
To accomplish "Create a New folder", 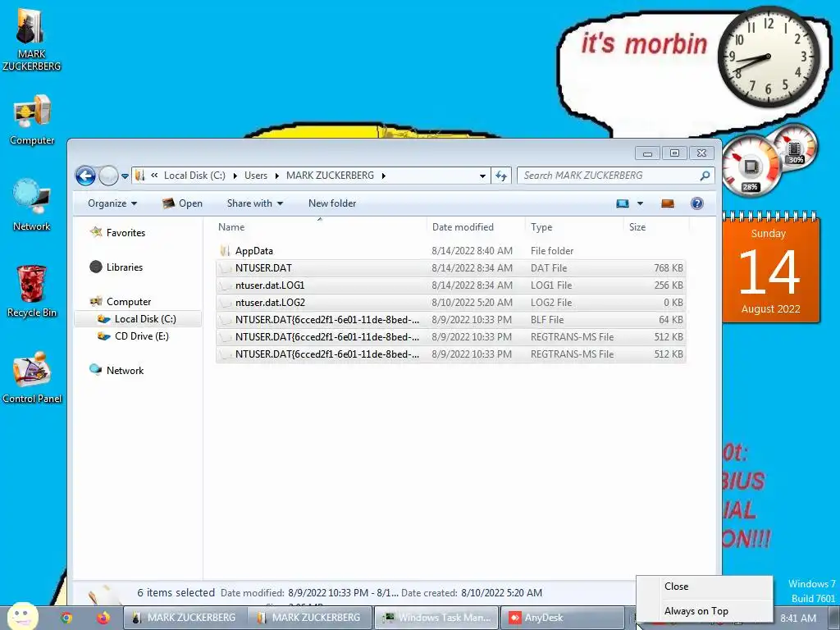I will coord(332,203).
